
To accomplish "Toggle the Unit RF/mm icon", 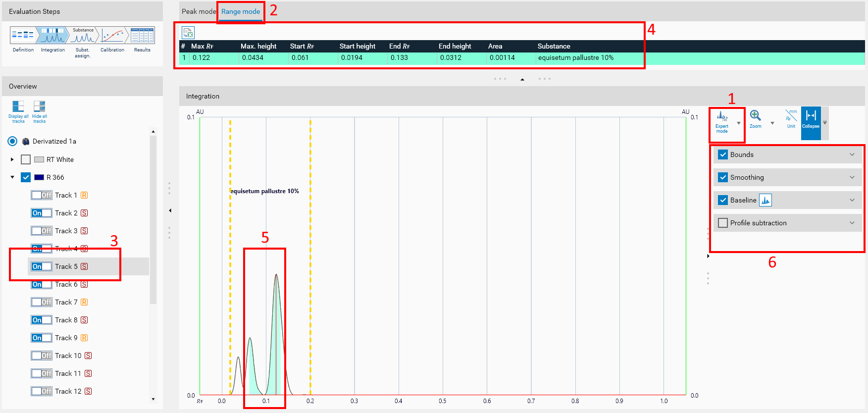I will tap(791, 117).
